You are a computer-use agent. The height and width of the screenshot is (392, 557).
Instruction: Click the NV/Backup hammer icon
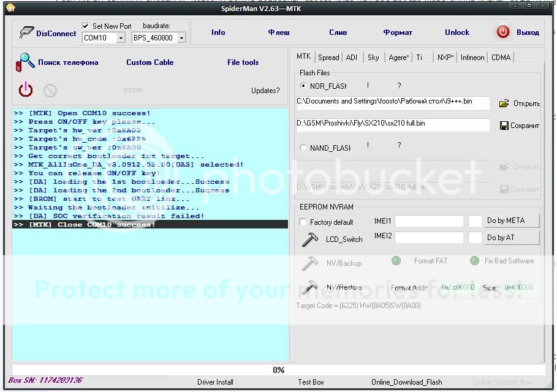coord(310,263)
